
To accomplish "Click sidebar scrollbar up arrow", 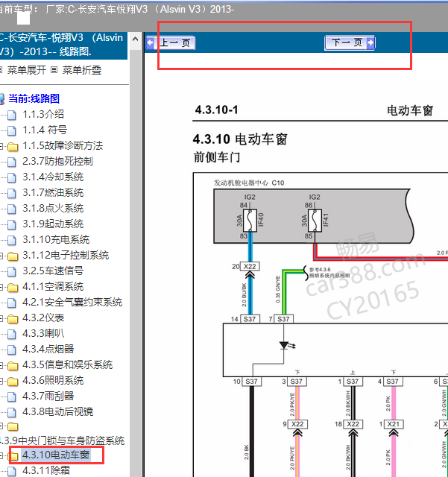I will point(136,40).
